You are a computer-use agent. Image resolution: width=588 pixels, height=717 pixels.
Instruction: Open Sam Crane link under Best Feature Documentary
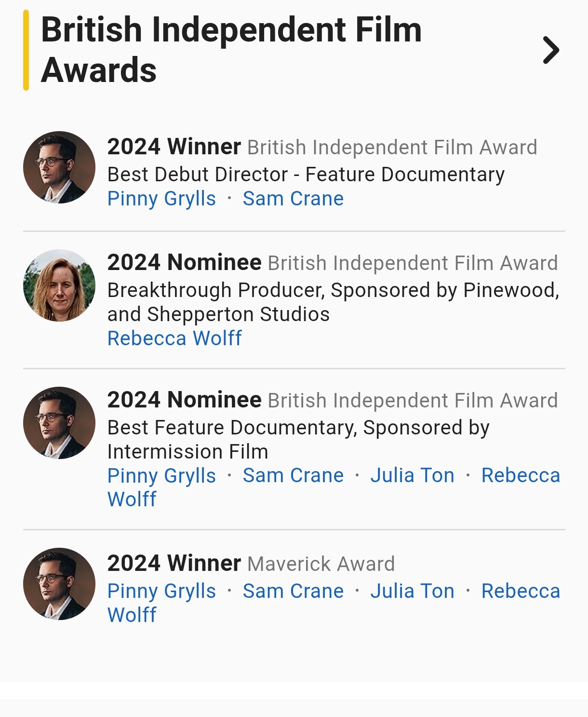pos(293,476)
